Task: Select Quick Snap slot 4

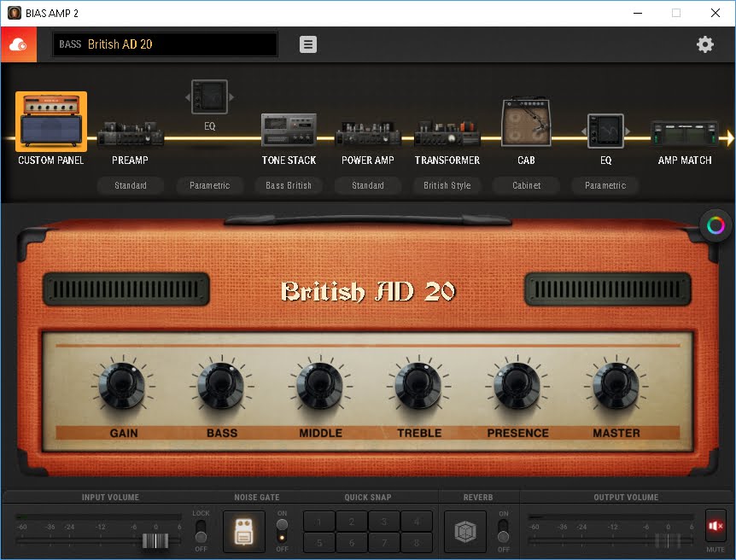Action: click(x=417, y=522)
